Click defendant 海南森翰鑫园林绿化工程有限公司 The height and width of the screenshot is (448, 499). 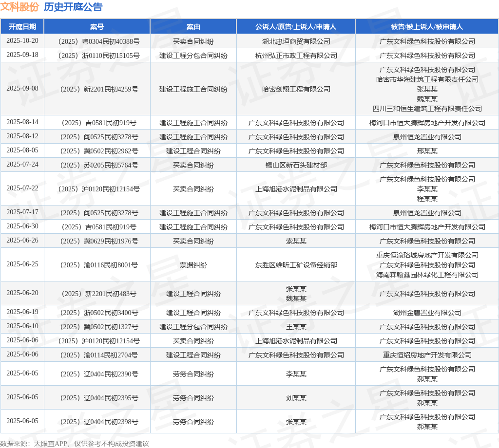427,275
